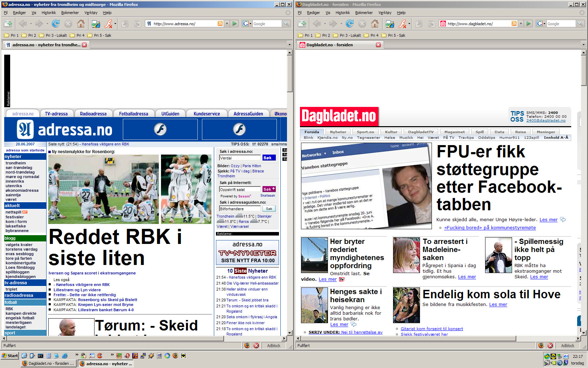Open Verktøy menu in adressa.no window

pyautogui.click(x=91, y=13)
